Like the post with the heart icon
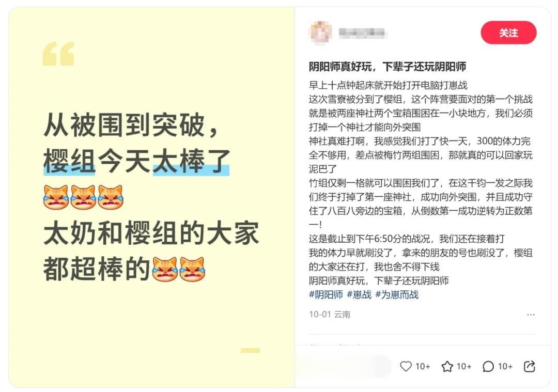 pos(406,366)
